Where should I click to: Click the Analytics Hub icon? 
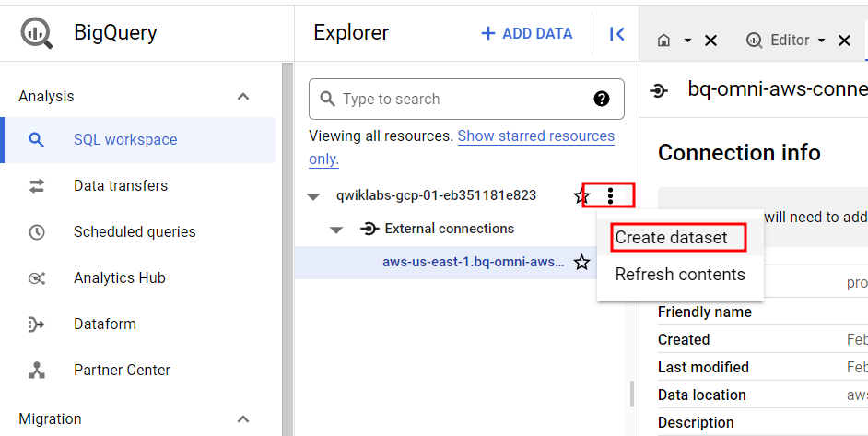coord(37,278)
